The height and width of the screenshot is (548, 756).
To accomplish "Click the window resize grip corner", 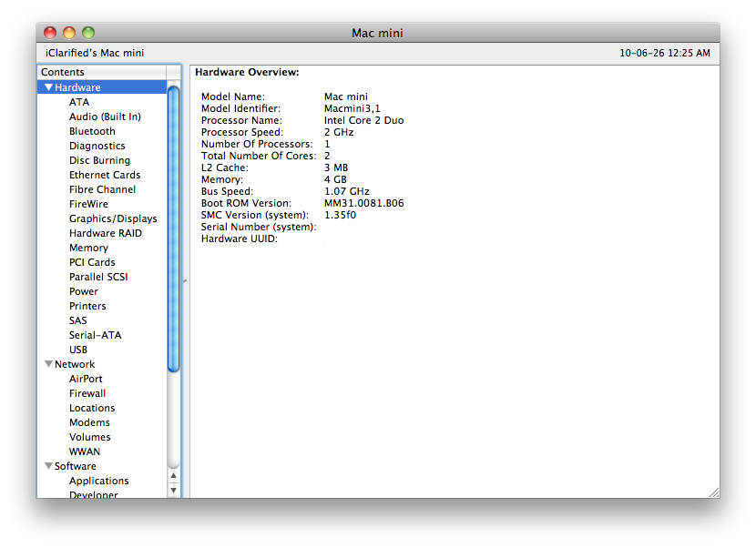I will pos(713,492).
